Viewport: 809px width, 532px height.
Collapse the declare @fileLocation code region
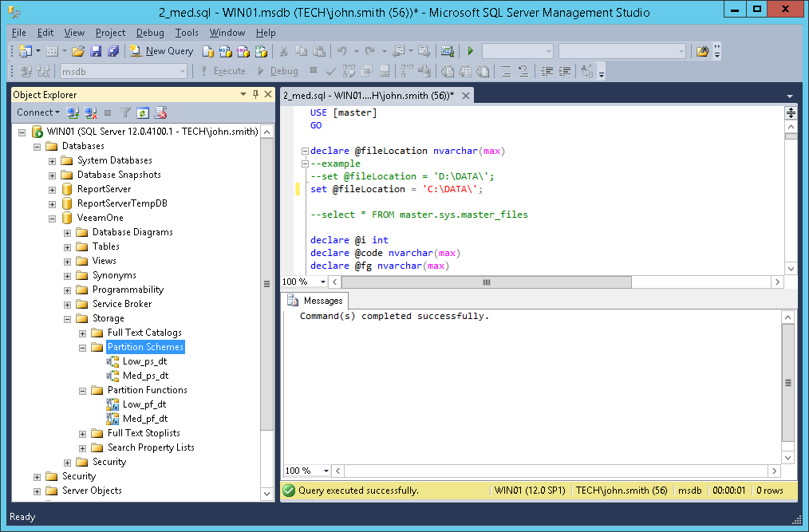pos(305,151)
